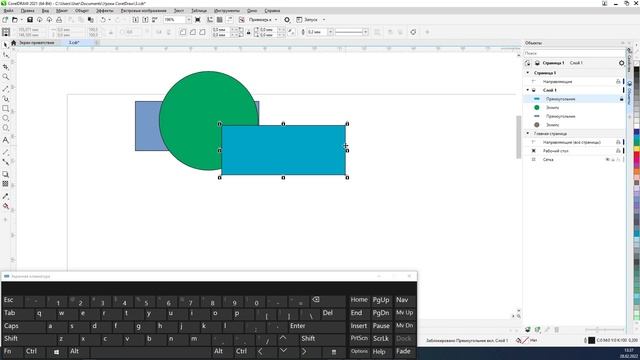Click the Print icon in toolbar
The image size is (640, 360).
click(59, 20)
